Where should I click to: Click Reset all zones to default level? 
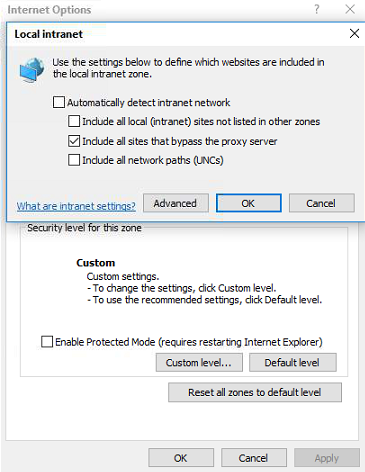pos(255,392)
